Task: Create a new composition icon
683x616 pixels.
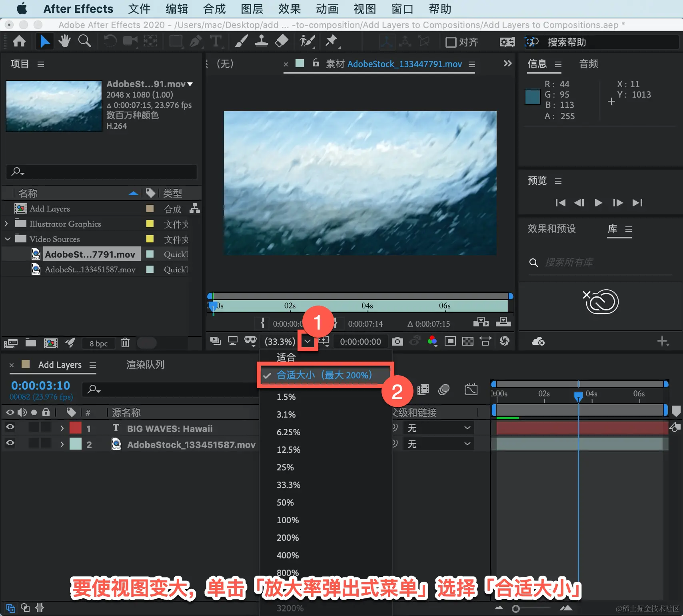Action: (x=50, y=343)
